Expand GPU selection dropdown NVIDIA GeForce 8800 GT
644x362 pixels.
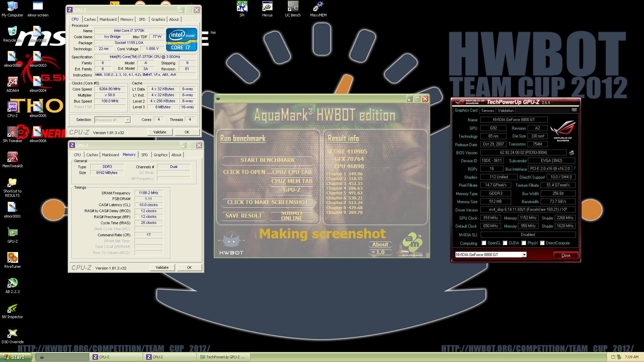pos(524,255)
